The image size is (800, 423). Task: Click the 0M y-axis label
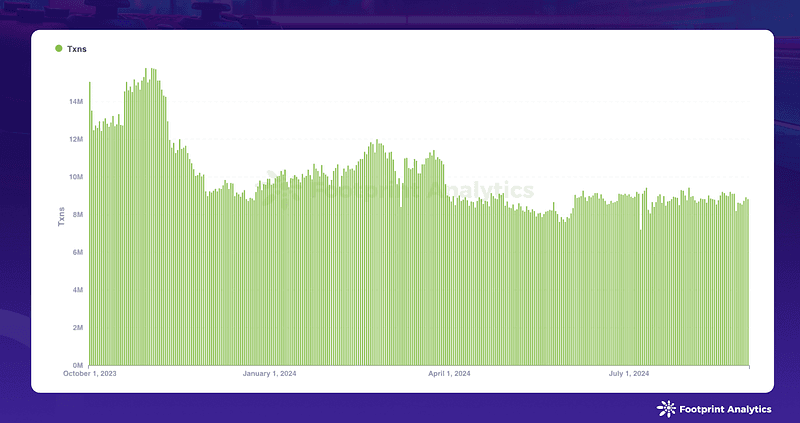click(78, 365)
